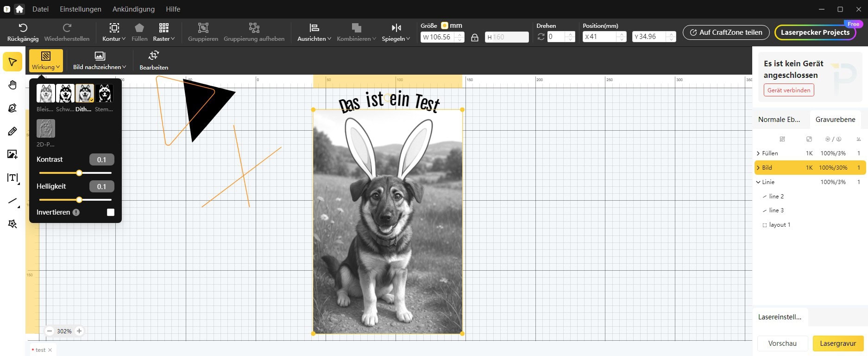This screenshot has height=356, width=868.
Task: Open the Einstellungen menu
Action: (x=81, y=9)
